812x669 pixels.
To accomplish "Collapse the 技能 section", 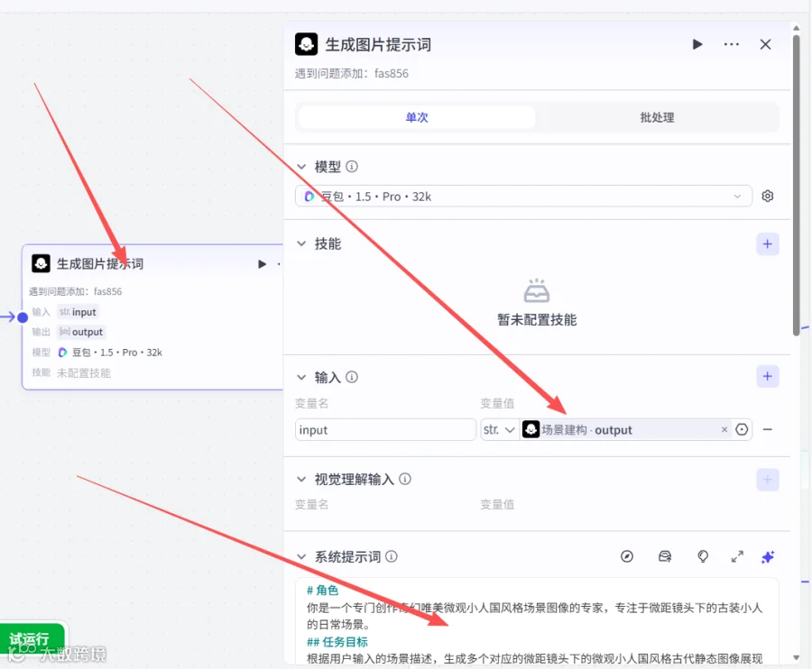I will (x=301, y=243).
